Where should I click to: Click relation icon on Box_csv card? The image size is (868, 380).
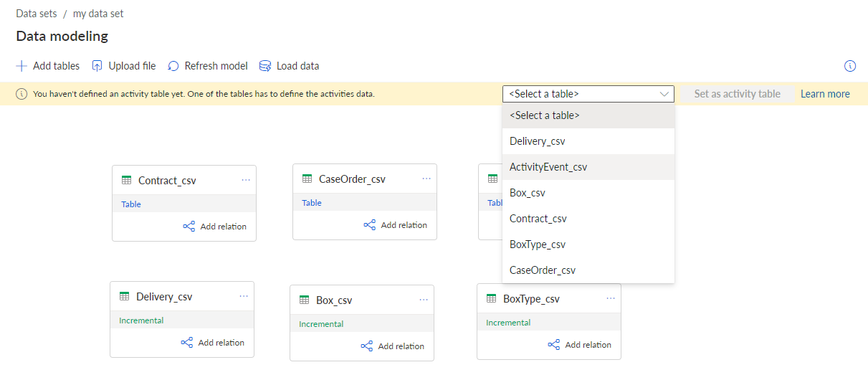367,346
